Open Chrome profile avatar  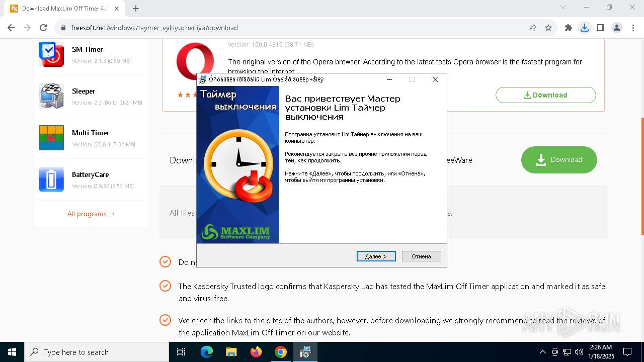click(x=617, y=28)
